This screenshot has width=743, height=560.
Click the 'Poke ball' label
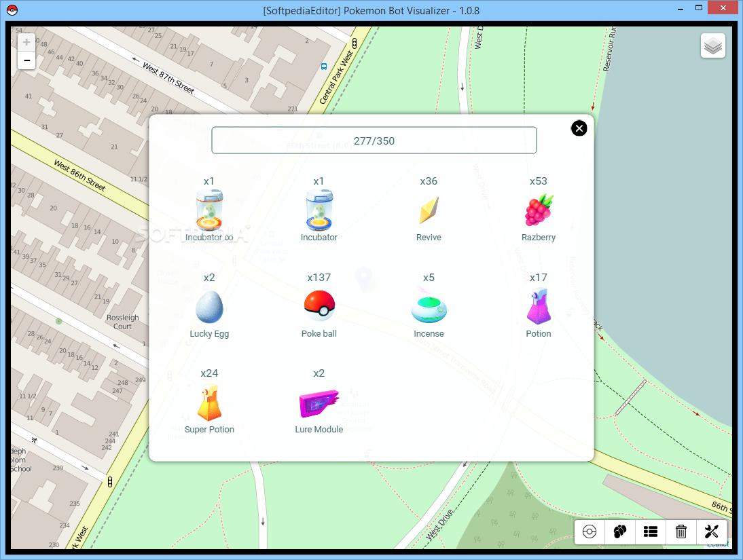(x=319, y=333)
